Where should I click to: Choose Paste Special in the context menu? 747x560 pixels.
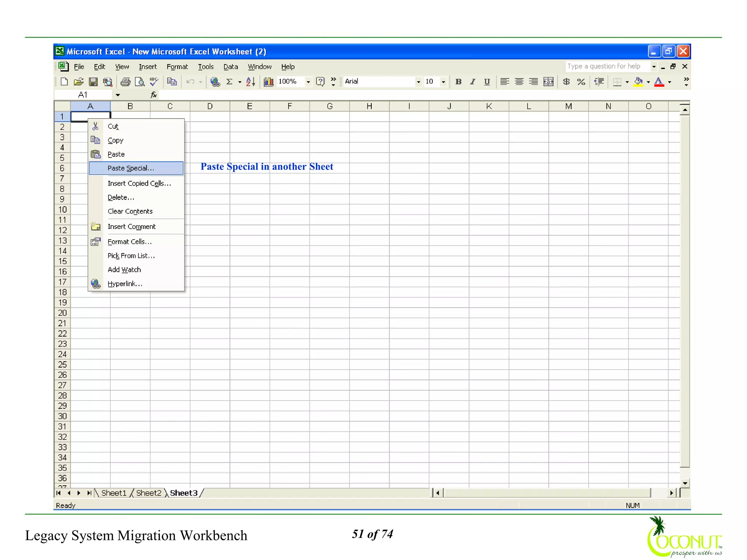coord(136,168)
